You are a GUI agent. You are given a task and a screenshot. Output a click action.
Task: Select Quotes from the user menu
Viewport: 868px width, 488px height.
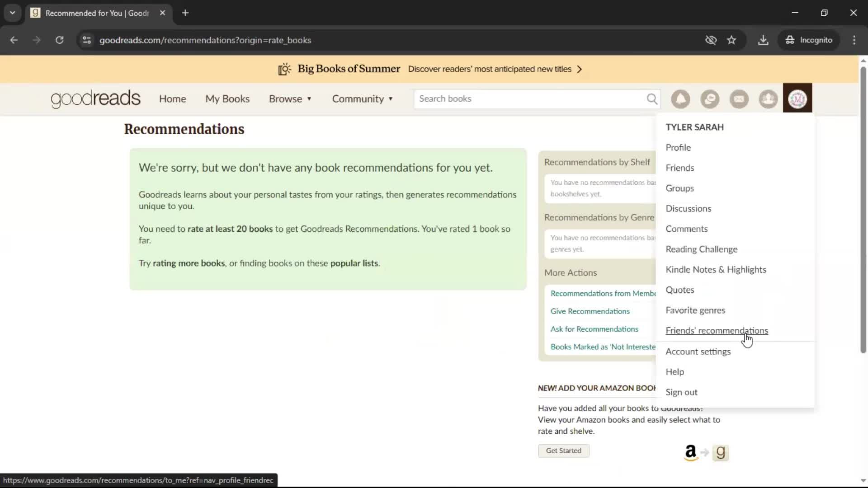(679, 290)
